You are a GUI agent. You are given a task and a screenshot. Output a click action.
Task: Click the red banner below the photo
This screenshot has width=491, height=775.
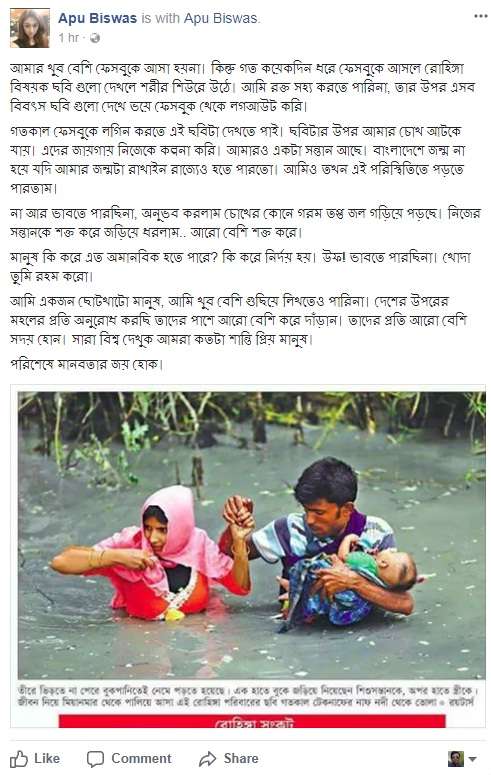pyautogui.click(x=252, y=721)
